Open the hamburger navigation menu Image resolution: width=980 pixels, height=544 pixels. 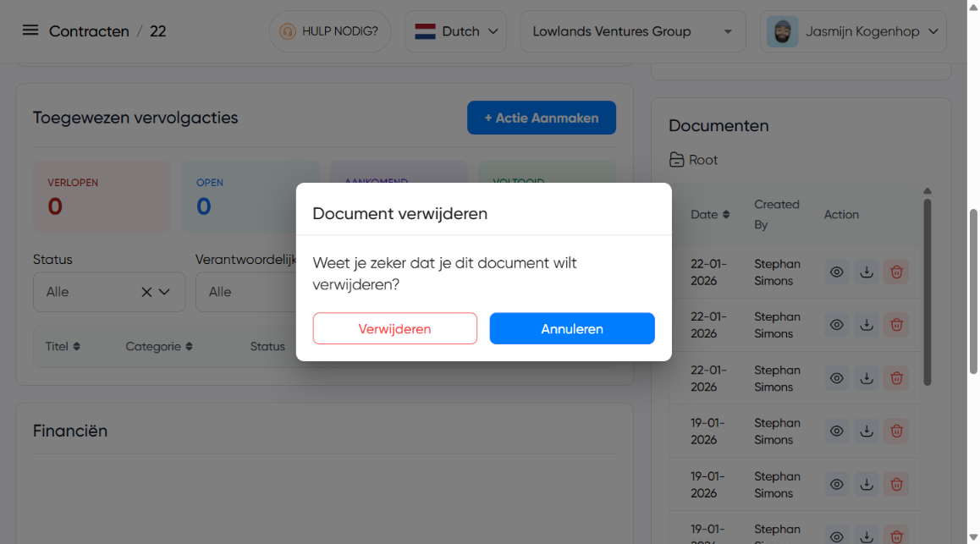(x=30, y=30)
